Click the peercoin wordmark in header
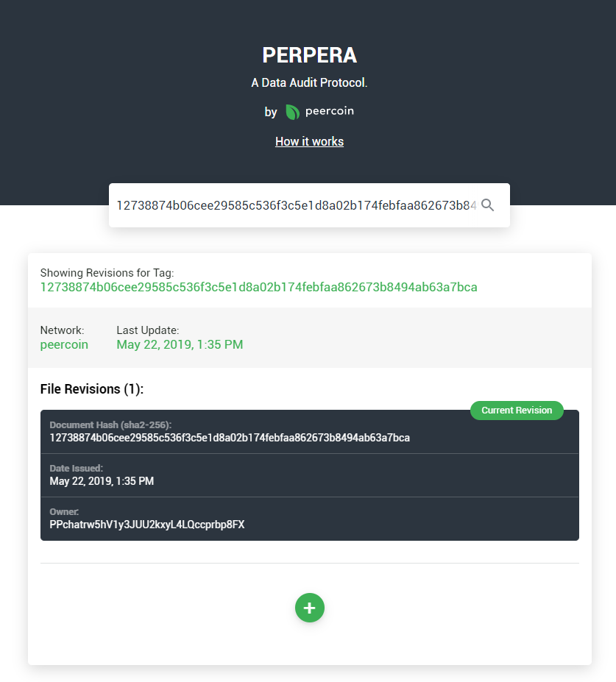 click(x=330, y=111)
